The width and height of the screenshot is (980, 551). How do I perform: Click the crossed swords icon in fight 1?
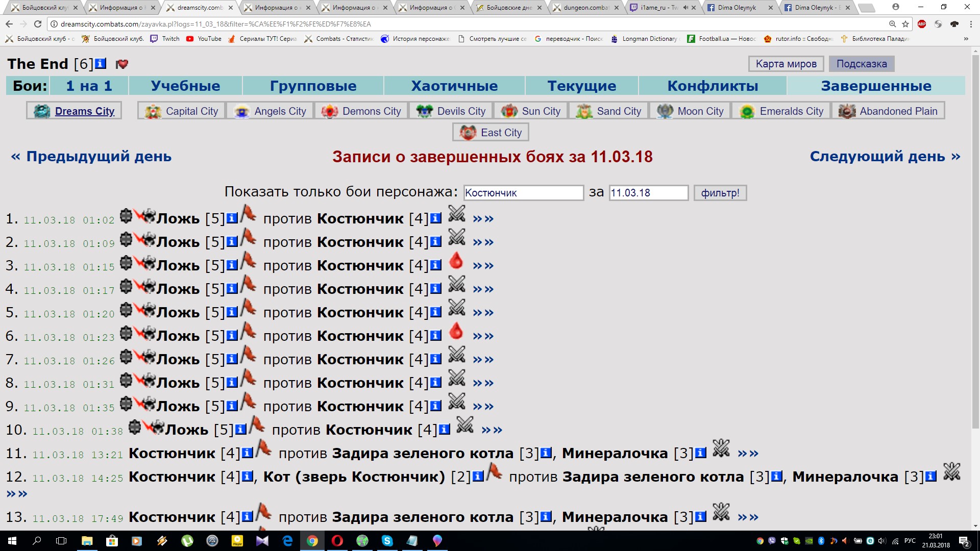click(457, 214)
